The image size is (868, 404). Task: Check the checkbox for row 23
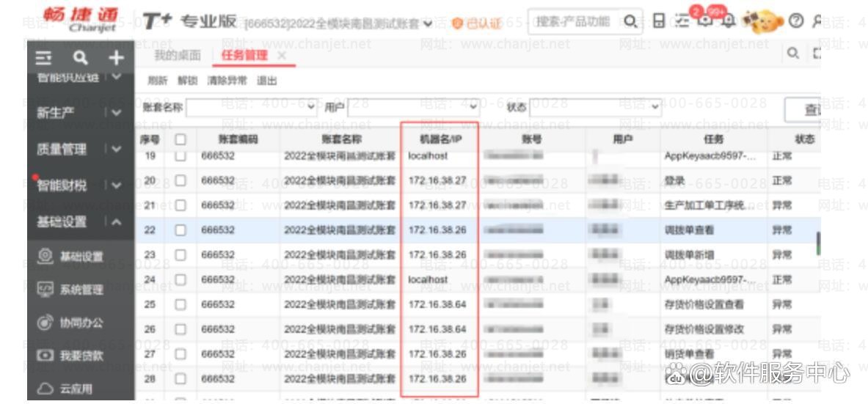[180, 254]
